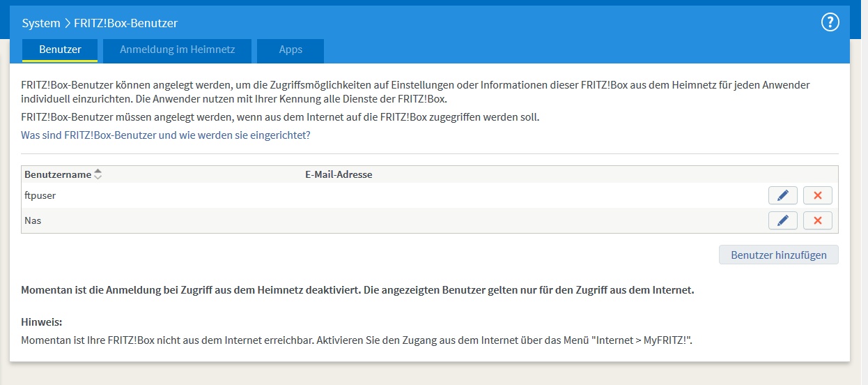The image size is (868, 385).
Task: Click the Benutzer hinzufügen button
Action: point(779,255)
